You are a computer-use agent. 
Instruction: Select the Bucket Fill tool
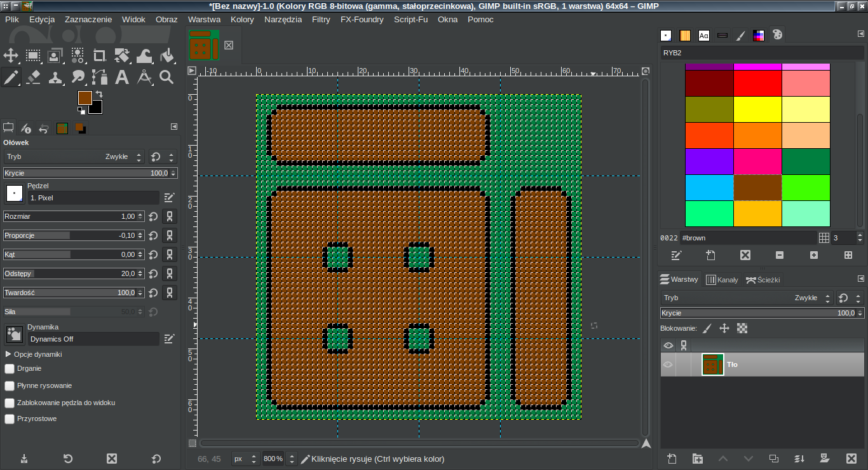tap(166, 55)
